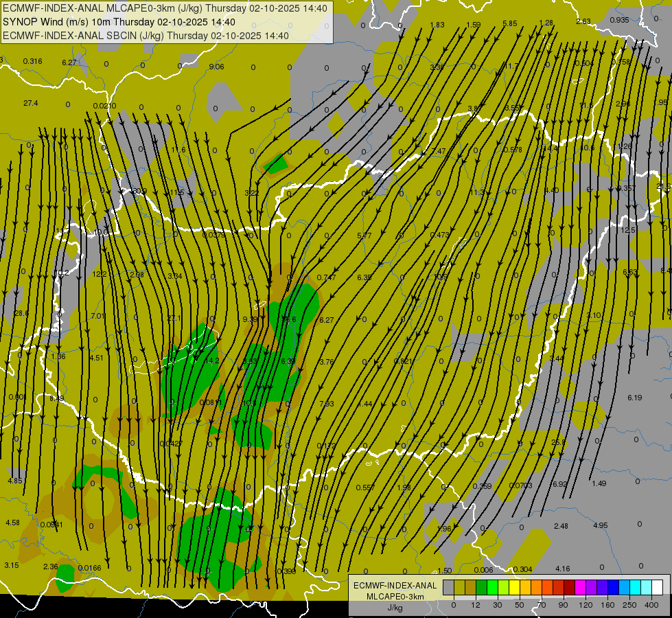
Task: Click the legend tick label 90
Action: (x=564, y=605)
